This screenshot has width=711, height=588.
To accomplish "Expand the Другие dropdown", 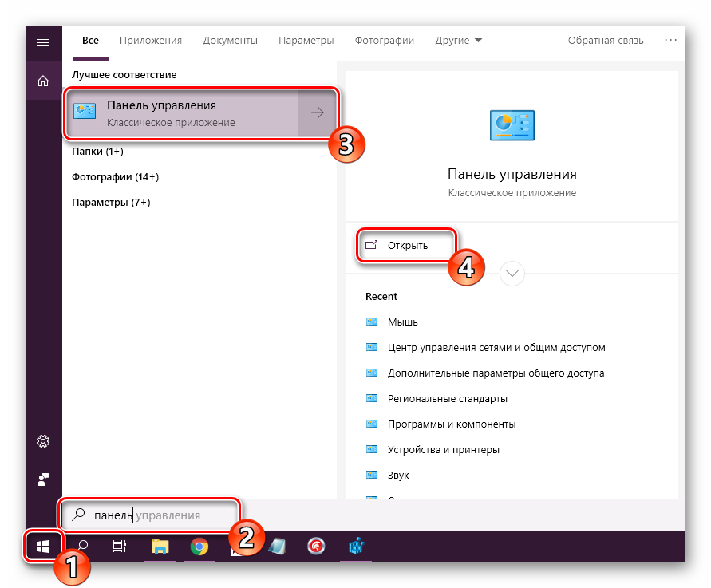I will click(458, 41).
